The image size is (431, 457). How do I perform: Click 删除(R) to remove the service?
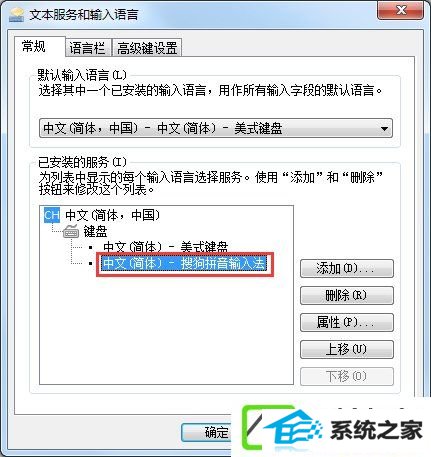coord(347,296)
